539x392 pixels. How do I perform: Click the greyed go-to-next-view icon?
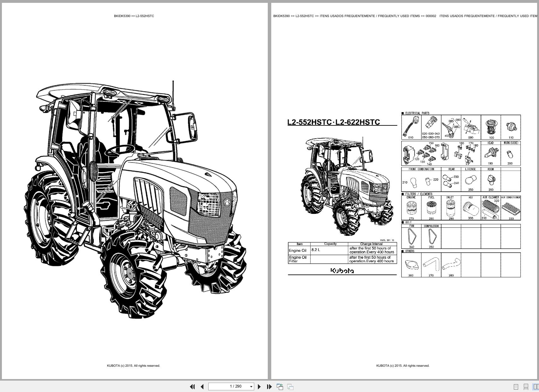pyautogui.click(x=290, y=387)
